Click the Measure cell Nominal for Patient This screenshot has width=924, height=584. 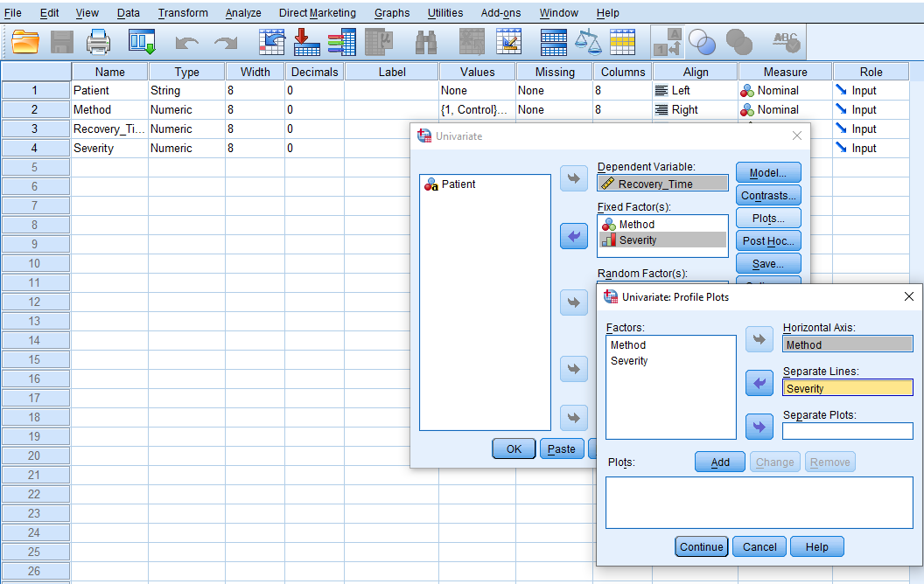785,90
